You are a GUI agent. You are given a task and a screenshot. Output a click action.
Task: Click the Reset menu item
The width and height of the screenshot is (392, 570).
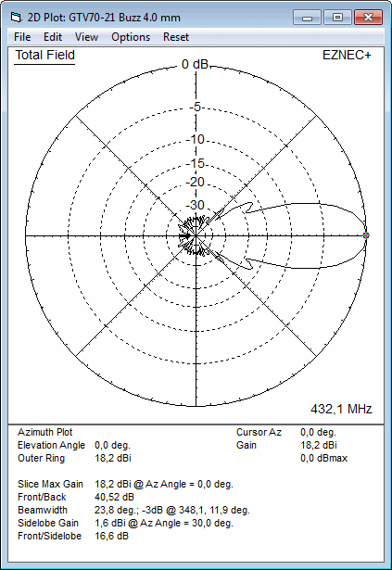tap(176, 37)
